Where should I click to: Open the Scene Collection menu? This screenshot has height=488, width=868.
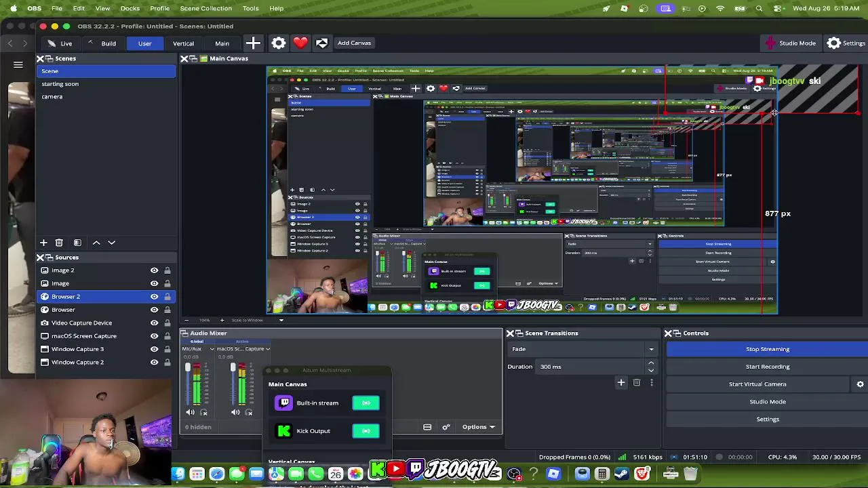[206, 8]
